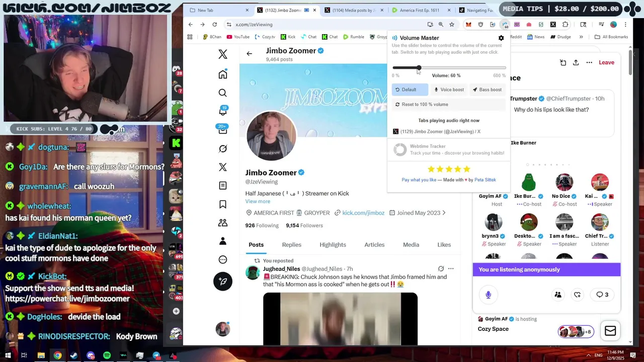Screen dimensions: 644x362
Task: Open the X Explore search icon
Action: tap(223, 93)
